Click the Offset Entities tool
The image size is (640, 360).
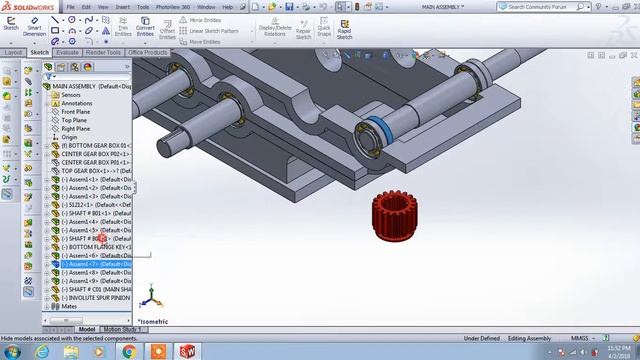[x=167, y=29]
